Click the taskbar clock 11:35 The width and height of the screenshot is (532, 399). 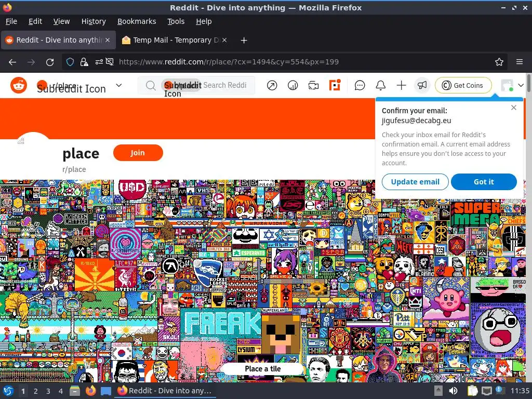click(x=520, y=391)
